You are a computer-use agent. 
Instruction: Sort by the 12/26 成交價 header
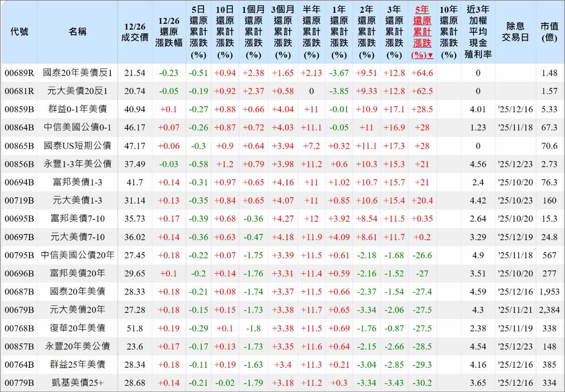(x=135, y=32)
